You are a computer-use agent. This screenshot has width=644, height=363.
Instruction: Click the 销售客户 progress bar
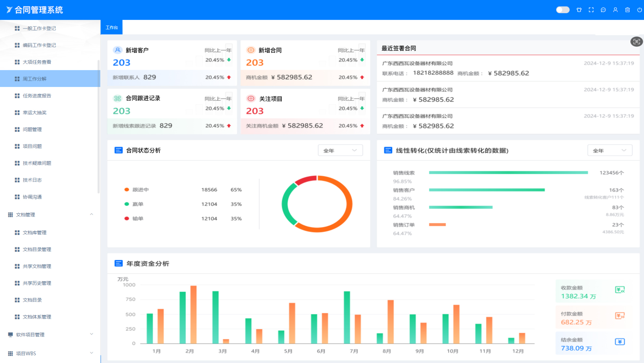[486, 190]
